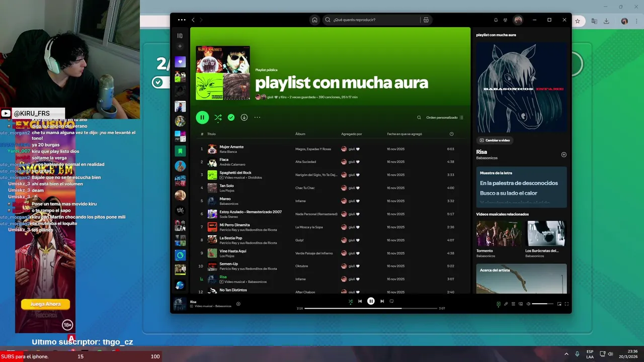The image size is (644, 362).
Task: Open the miniplayer icon
Action: [559, 304]
